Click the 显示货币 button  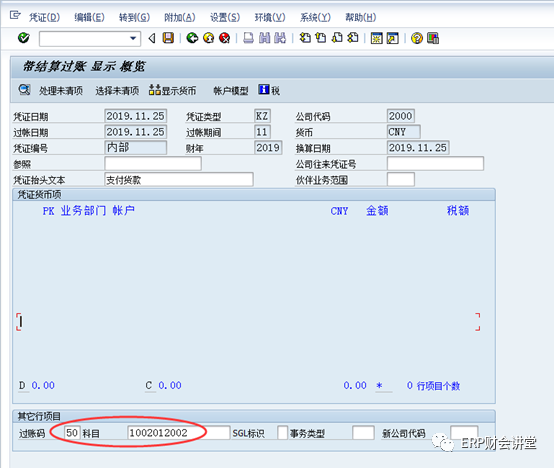172,90
